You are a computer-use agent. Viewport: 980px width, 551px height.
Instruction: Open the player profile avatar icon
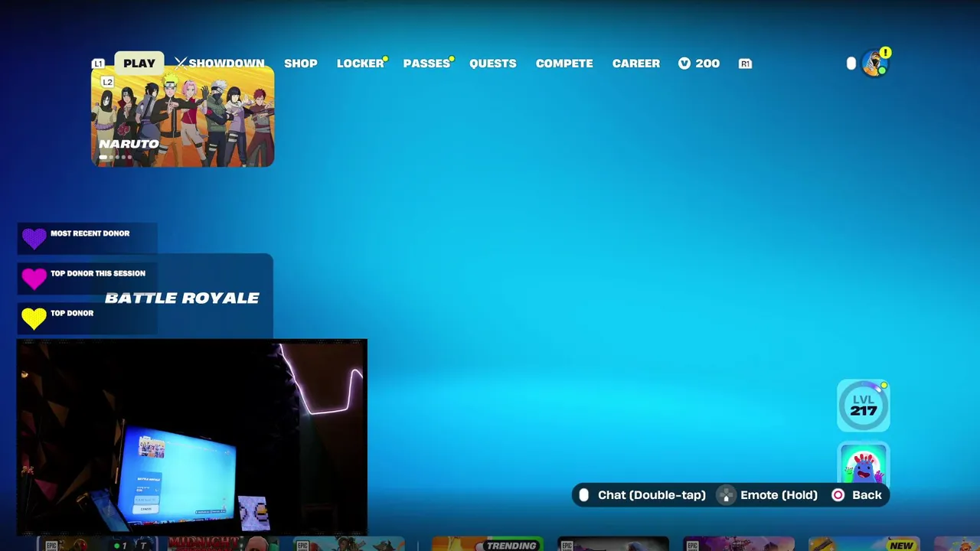coord(874,64)
